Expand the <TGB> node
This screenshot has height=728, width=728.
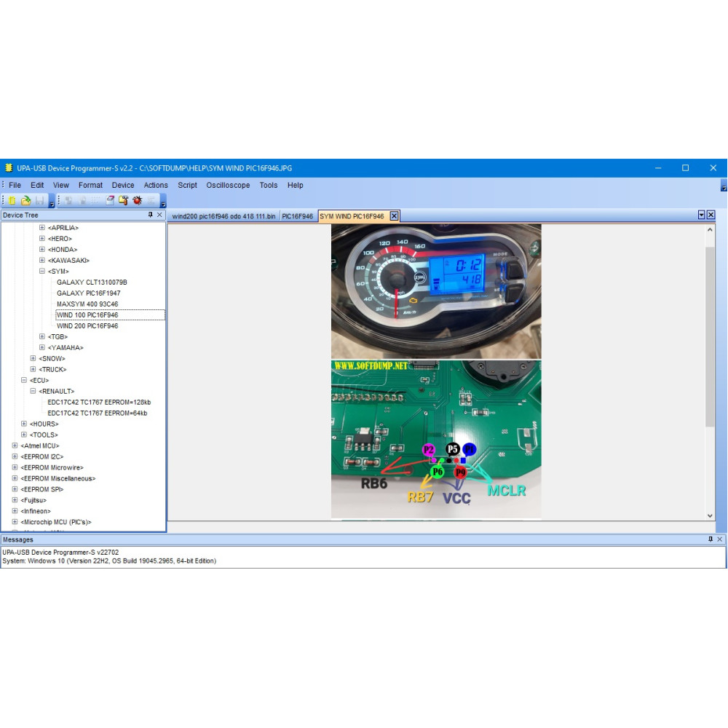pos(41,336)
